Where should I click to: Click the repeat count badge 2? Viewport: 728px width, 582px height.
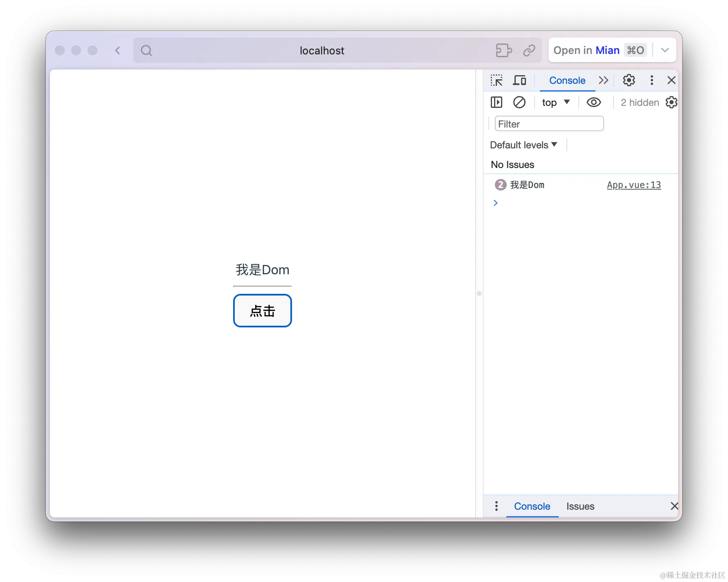click(501, 185)
